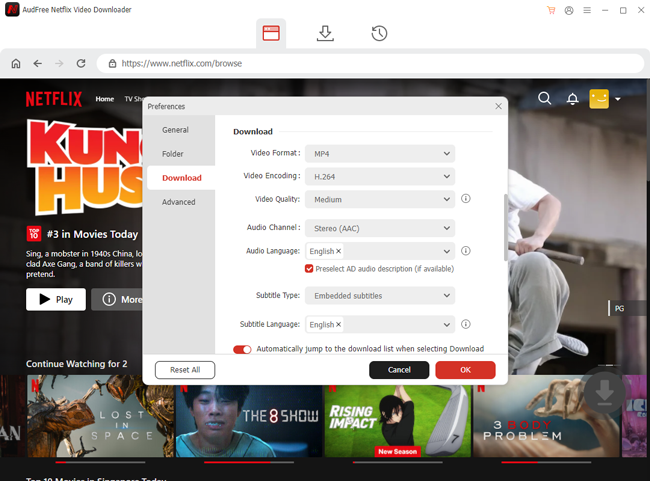Navigate forward with the right arrow
The height and width of the screenshot is (481, 650).
(x=59, y=63)
